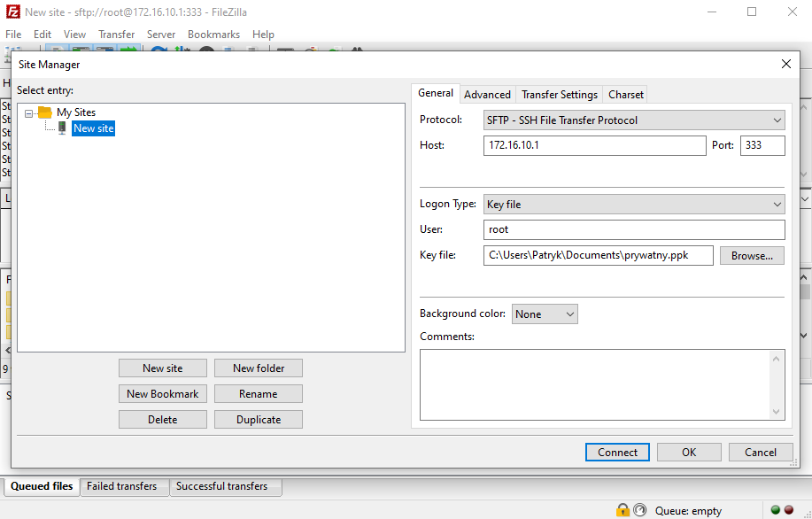
Task: Click the server icon beside New site
Action: point(62,128)
